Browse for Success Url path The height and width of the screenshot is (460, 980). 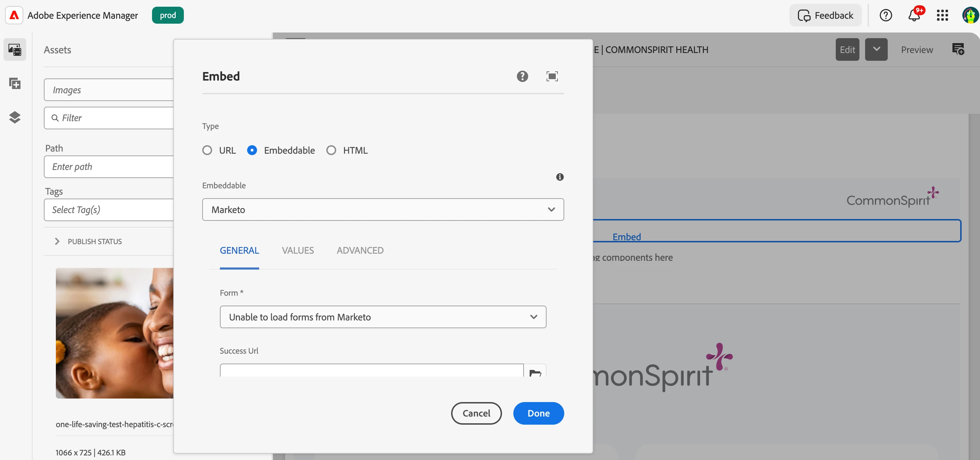tap(535, 372)
